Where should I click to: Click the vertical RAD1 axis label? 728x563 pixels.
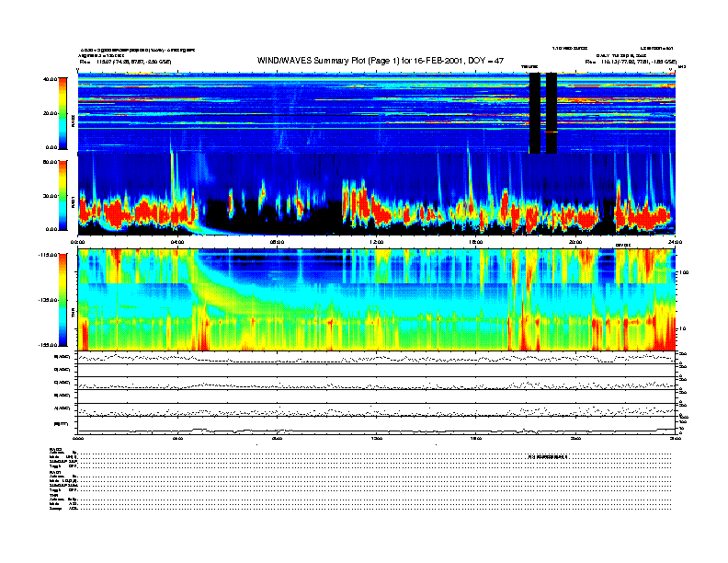(x=74, y=201)
